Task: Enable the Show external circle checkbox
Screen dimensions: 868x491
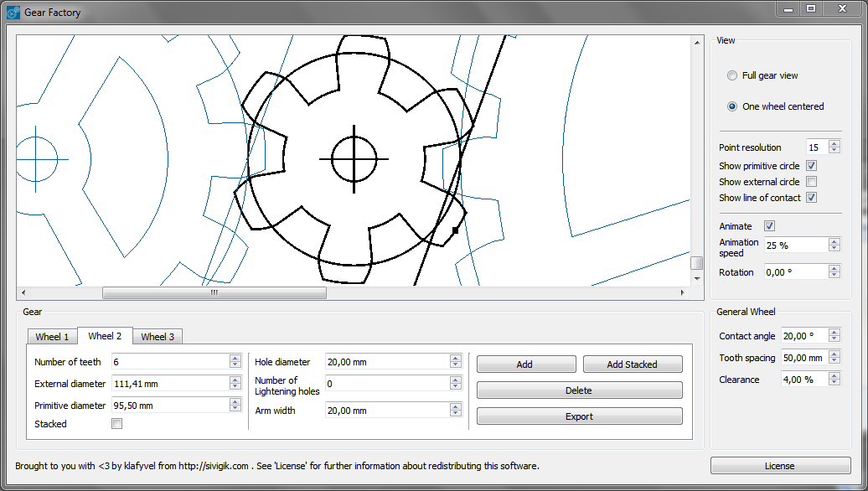Action: tap(811, 182)
